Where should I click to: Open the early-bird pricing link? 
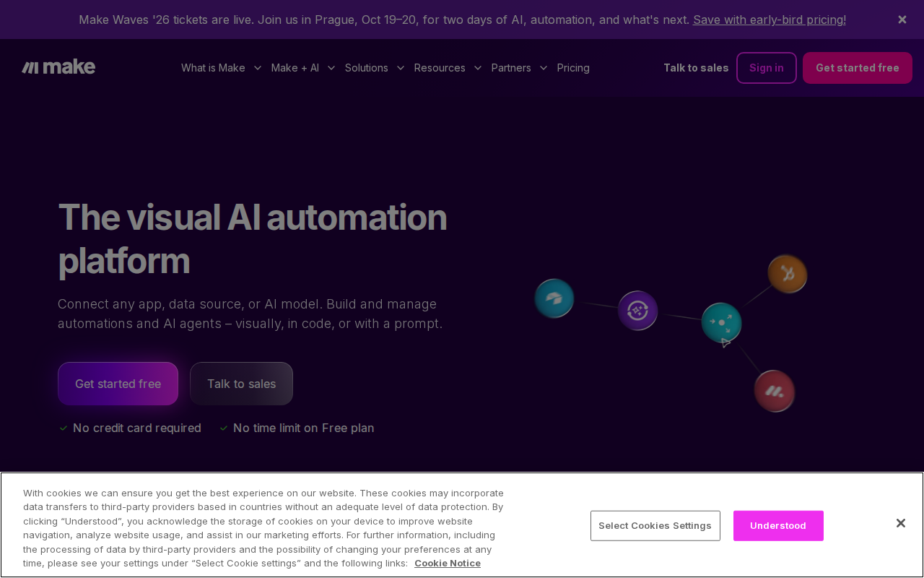tap(770, 20)
